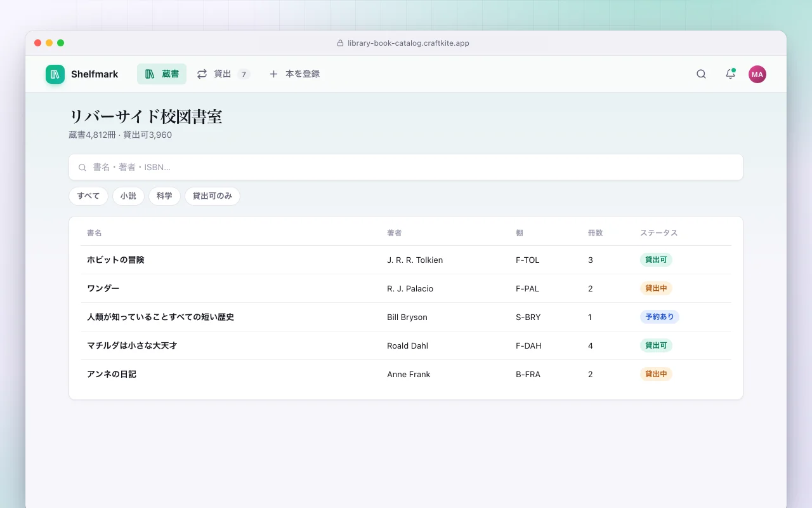Click the 棚 column header
This screenshot has width=812, height=508.
coord(520,233)
